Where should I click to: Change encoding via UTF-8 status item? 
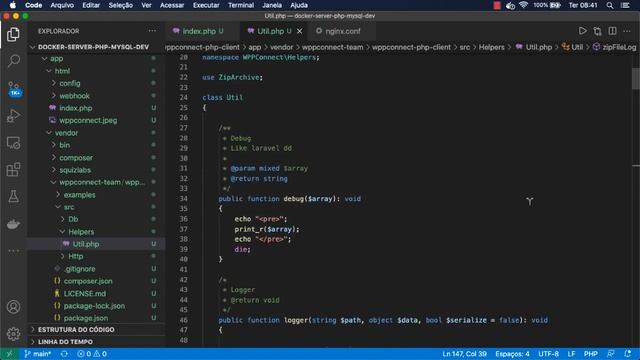548,354
